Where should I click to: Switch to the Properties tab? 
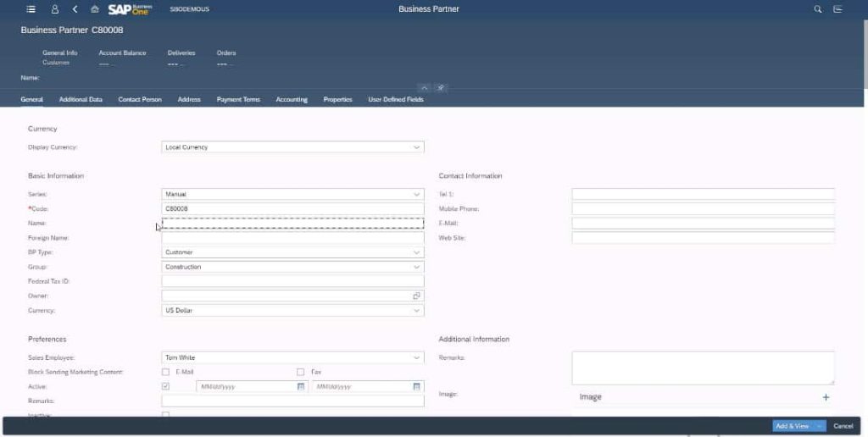(x=337, y=100)
